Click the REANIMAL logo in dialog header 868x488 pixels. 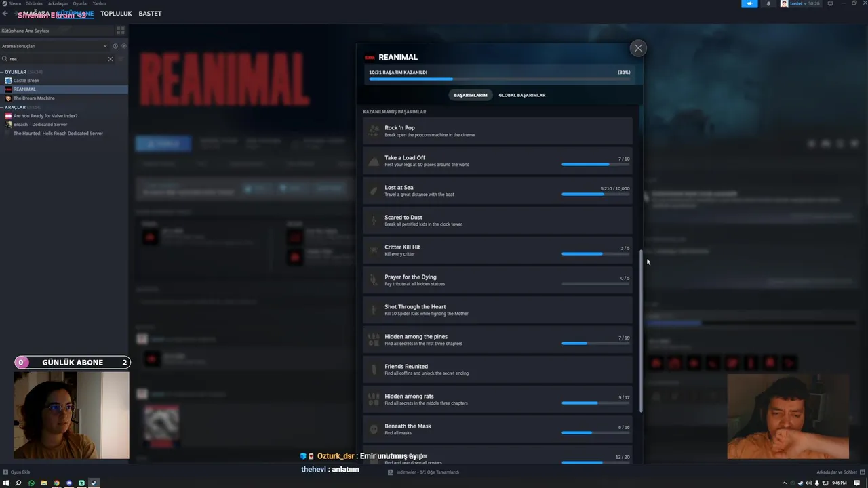[x=370, y=58]
